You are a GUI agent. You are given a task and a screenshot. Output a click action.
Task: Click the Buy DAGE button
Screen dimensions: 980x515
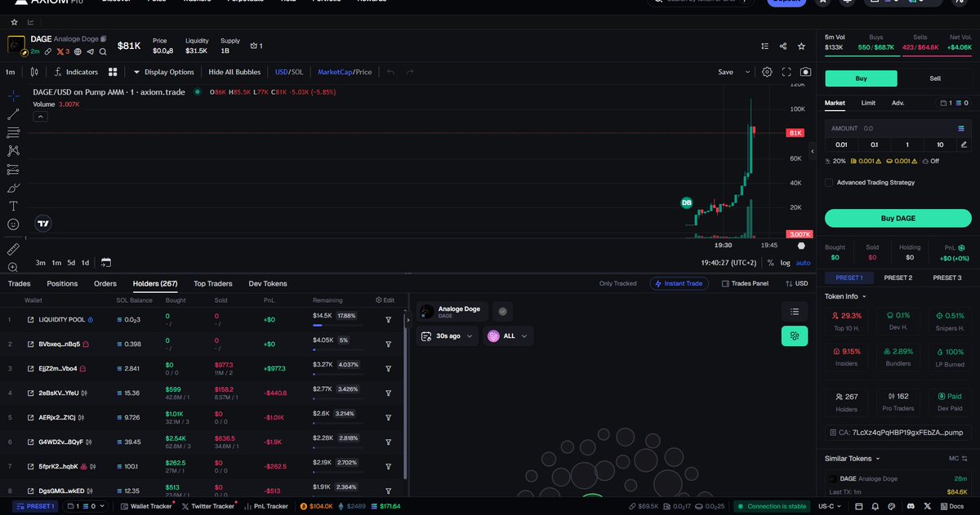(898, 218)
